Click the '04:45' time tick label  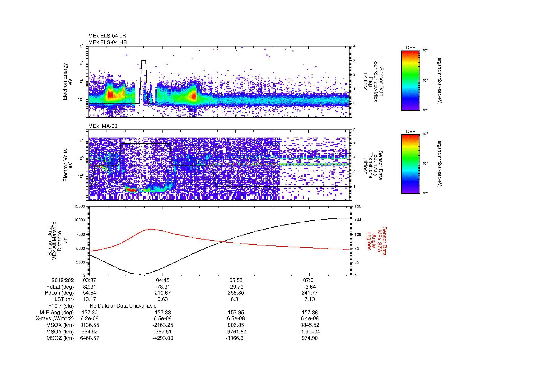[x=163, y=280]
